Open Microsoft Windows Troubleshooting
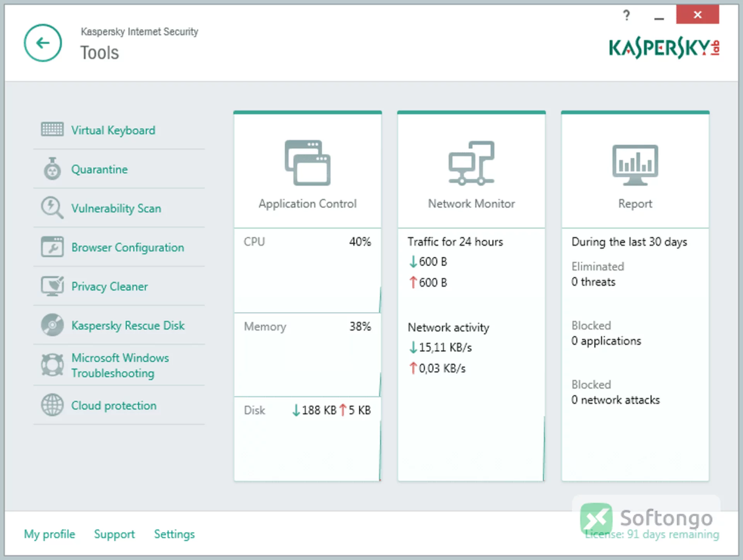 coord(120,365)
